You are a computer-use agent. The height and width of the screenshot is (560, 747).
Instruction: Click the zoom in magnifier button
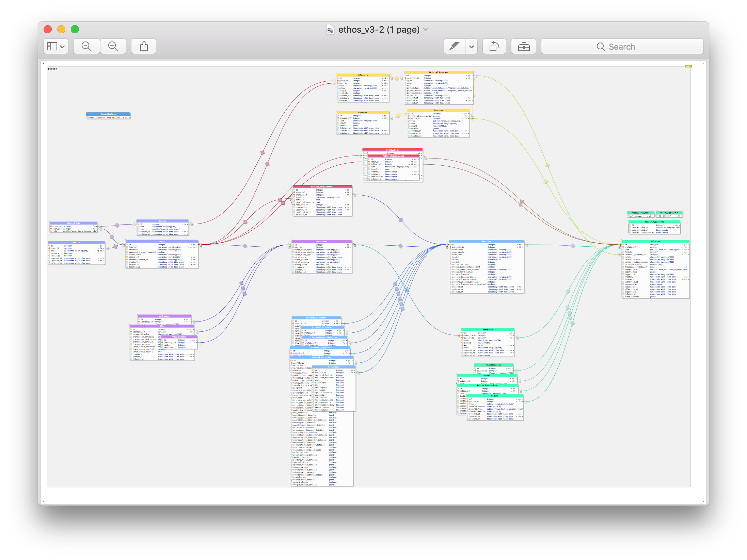113,46
